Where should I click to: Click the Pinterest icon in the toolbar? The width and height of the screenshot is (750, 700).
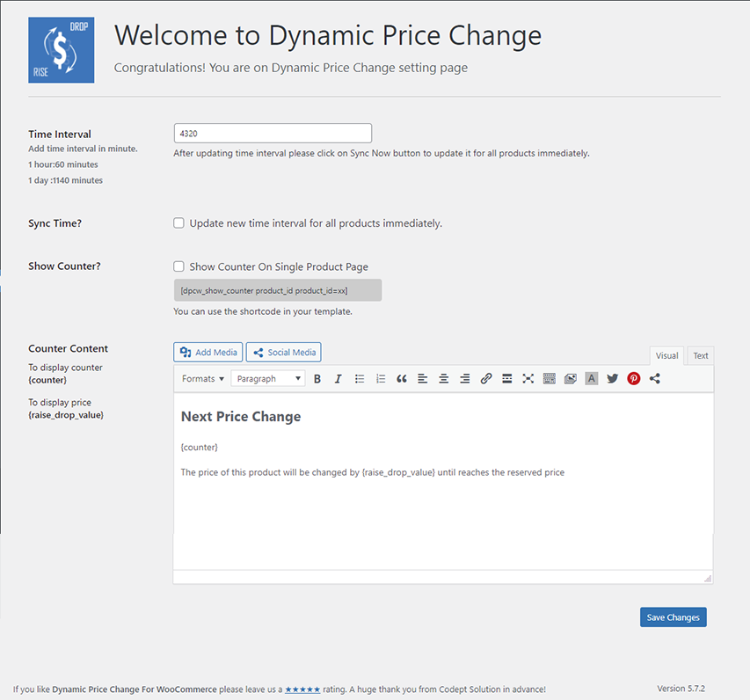(x=634, y=379)
